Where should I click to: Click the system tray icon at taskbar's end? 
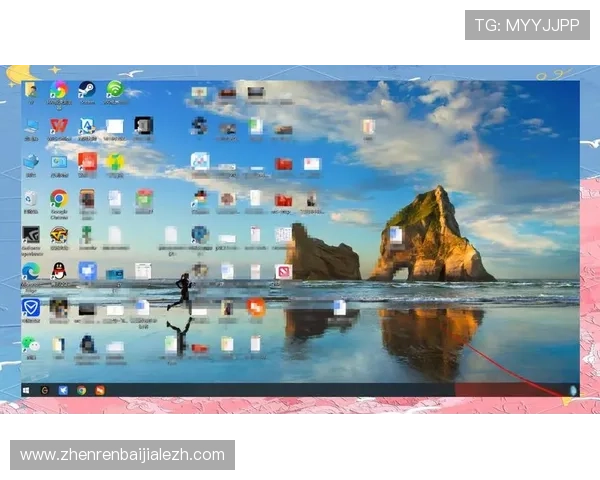(x=573, y=390)
